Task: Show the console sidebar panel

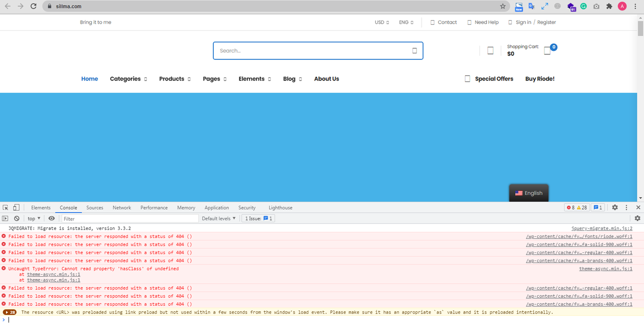Action: tap(6, 218)
